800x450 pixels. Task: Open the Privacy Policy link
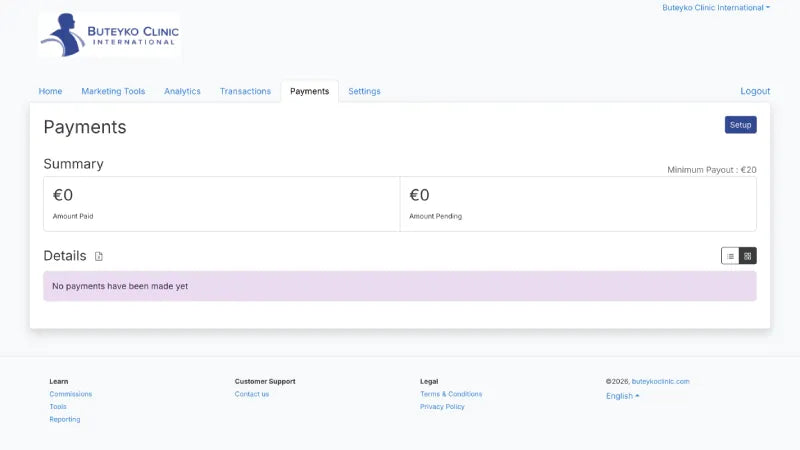[442, 407]
